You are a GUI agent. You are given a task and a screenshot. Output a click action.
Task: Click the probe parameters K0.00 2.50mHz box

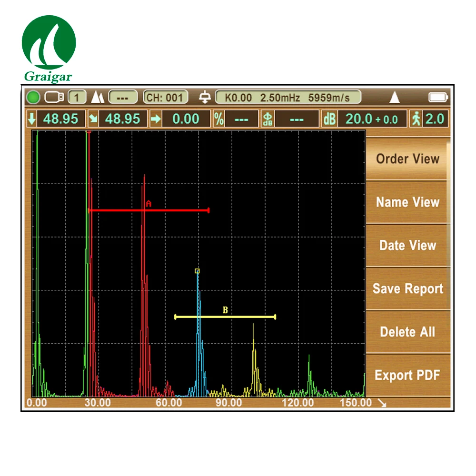pos(288,98)
